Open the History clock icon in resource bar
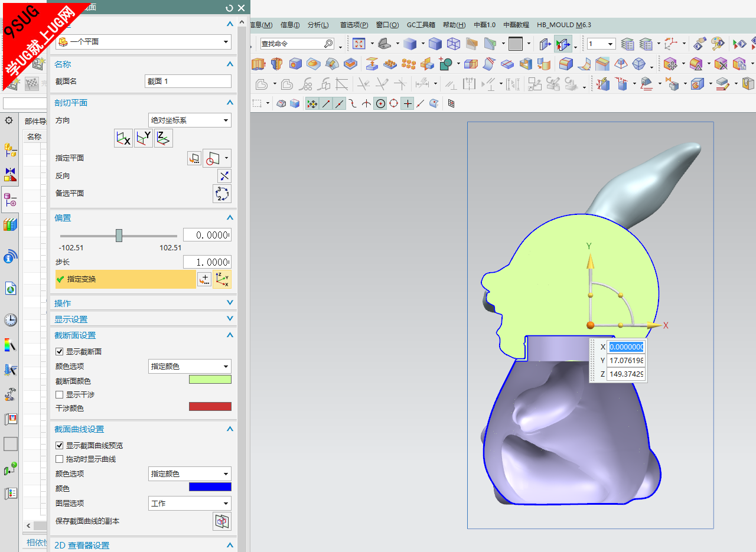Image resolution: width=756 pixels, height=552 pixels. [10, 320]
